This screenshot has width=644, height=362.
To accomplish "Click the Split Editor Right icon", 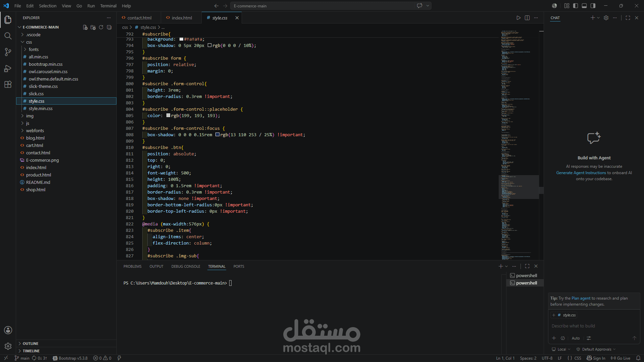I will click(x=527, y=18).
